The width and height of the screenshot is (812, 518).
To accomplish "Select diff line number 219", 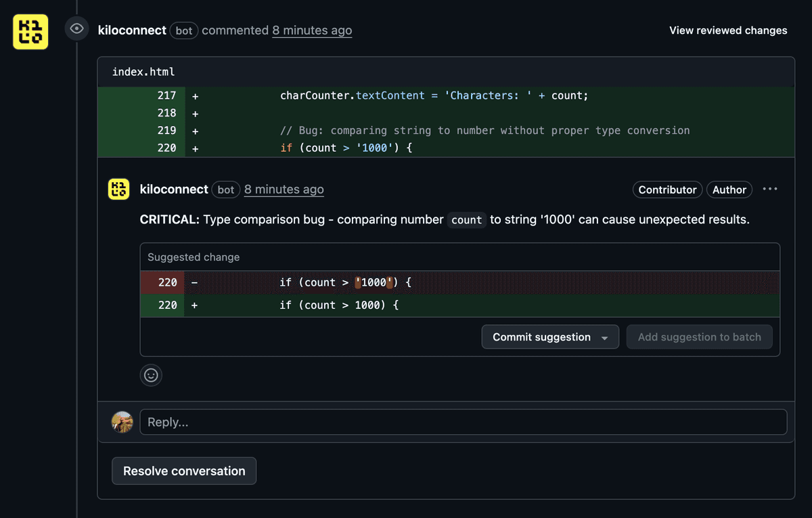I will point(166,131).
